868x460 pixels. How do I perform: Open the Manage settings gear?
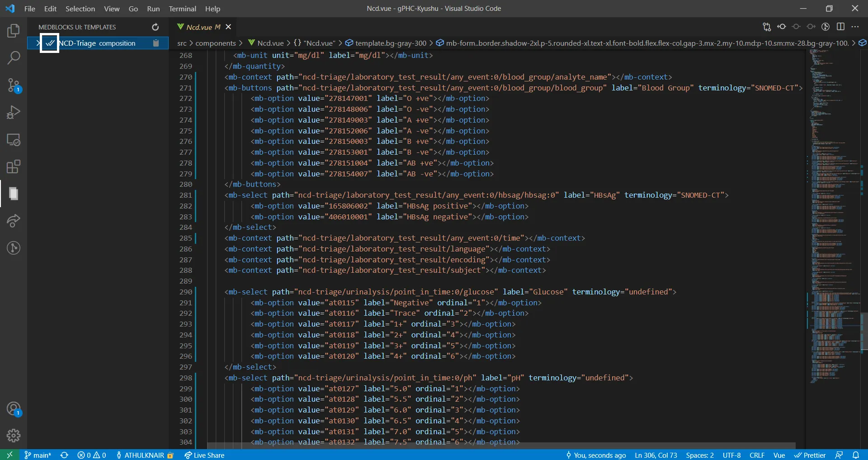tap(14, 435)
